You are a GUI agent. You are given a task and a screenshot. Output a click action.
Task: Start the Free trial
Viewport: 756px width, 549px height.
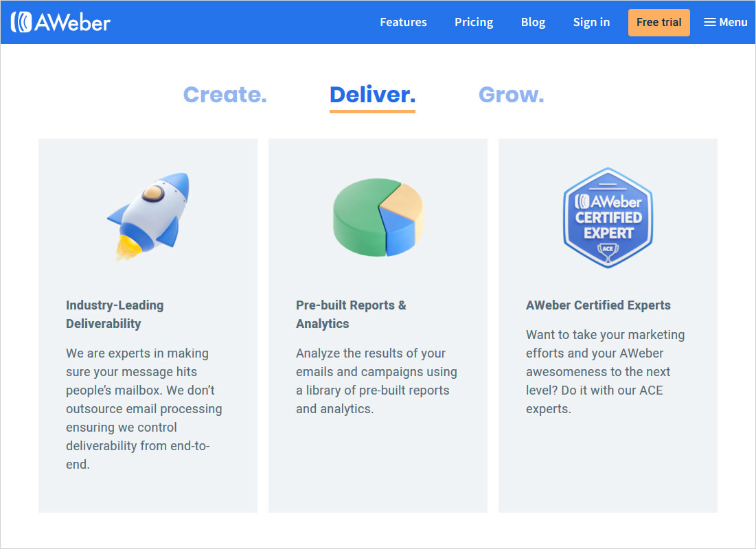click(658, 23)
